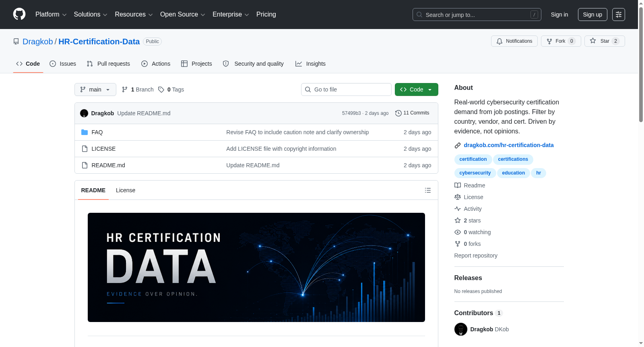Open appearance settings icon button
This screenshot has width=644, height=347.
[x=619, y=15]
